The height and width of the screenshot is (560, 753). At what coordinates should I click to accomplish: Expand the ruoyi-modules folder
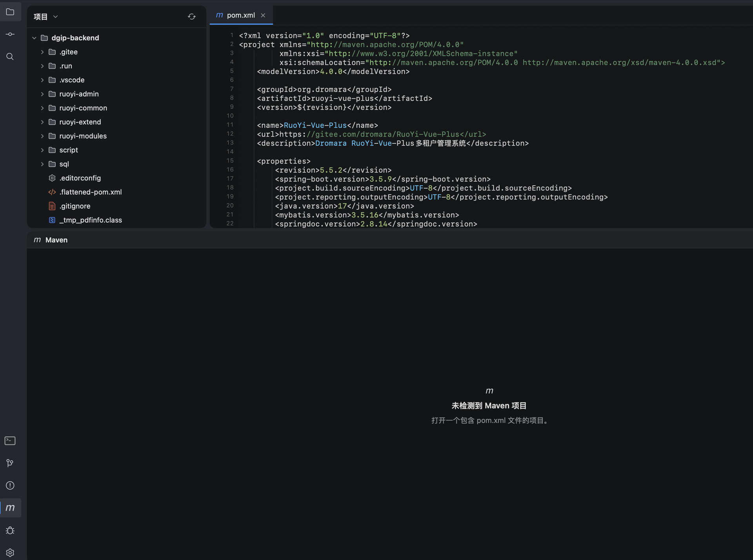(42, 136)
